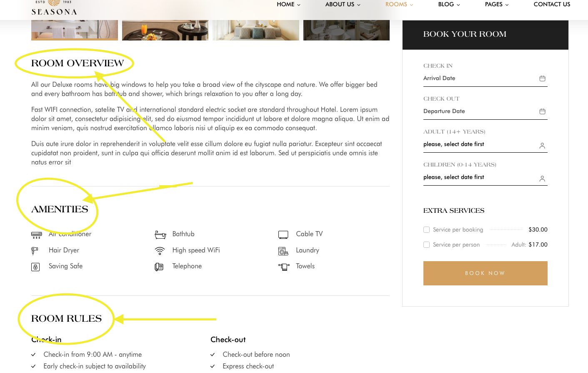This screenshot has width=588, height=373.
Task: Click the calendar icon in Departure Date field
Action: 542,111
